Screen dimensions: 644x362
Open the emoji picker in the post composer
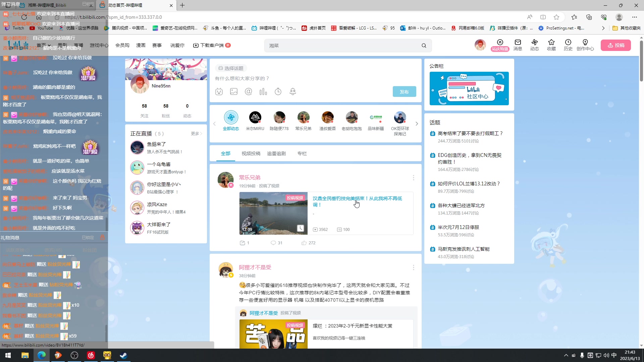[x=219, y=92]
